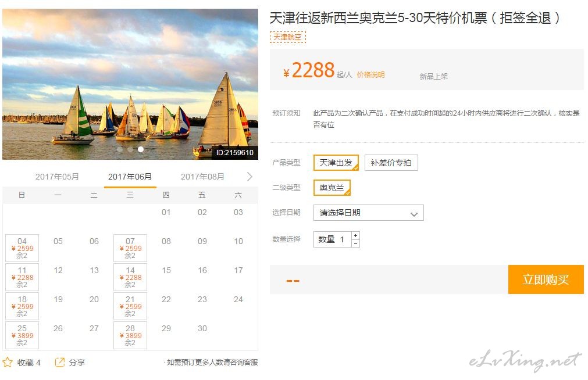Image resolution: width=588 pixels, height=380 pixels.
Task: Select June 25 priced ¥3899
Action: pos(22,335)
